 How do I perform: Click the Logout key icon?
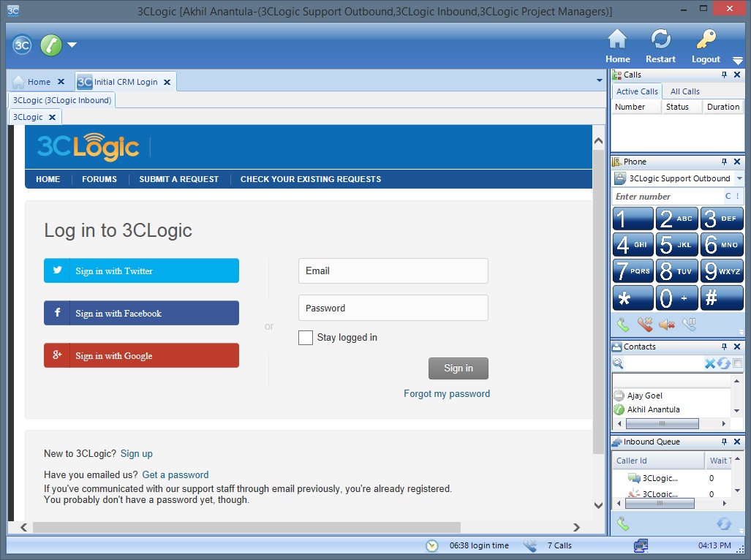tap(706, 39)
